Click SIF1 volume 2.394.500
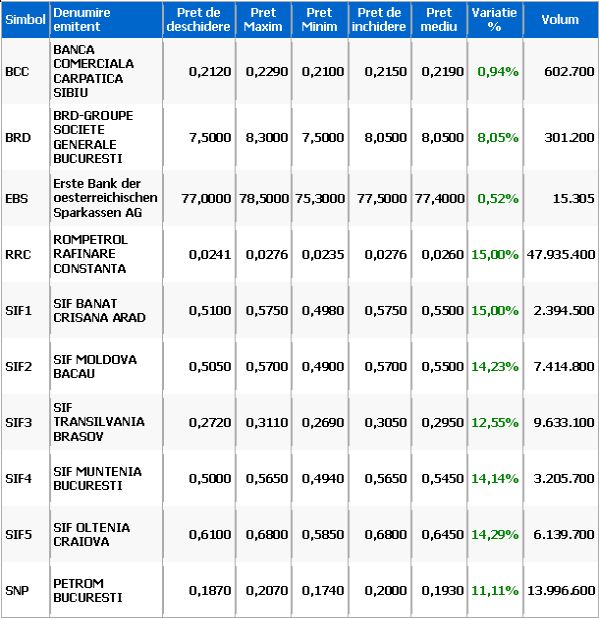The image size is (599, 619). pos(564,311)
